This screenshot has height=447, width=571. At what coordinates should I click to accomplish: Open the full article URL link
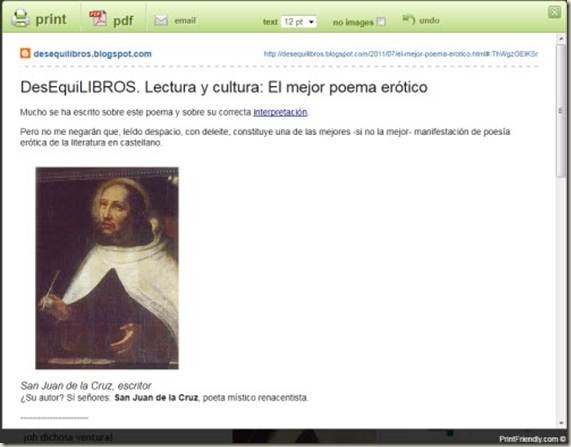click(401, 54)
